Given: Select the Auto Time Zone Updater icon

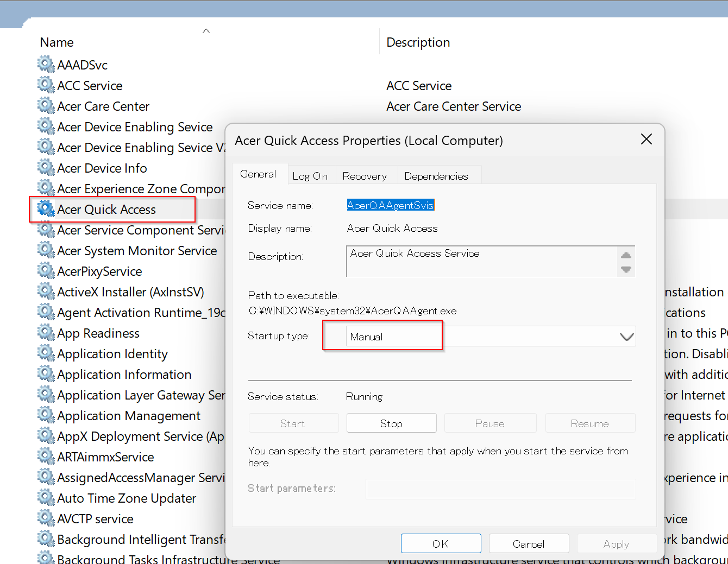Looking at the screenshot, I should point(46,497).
